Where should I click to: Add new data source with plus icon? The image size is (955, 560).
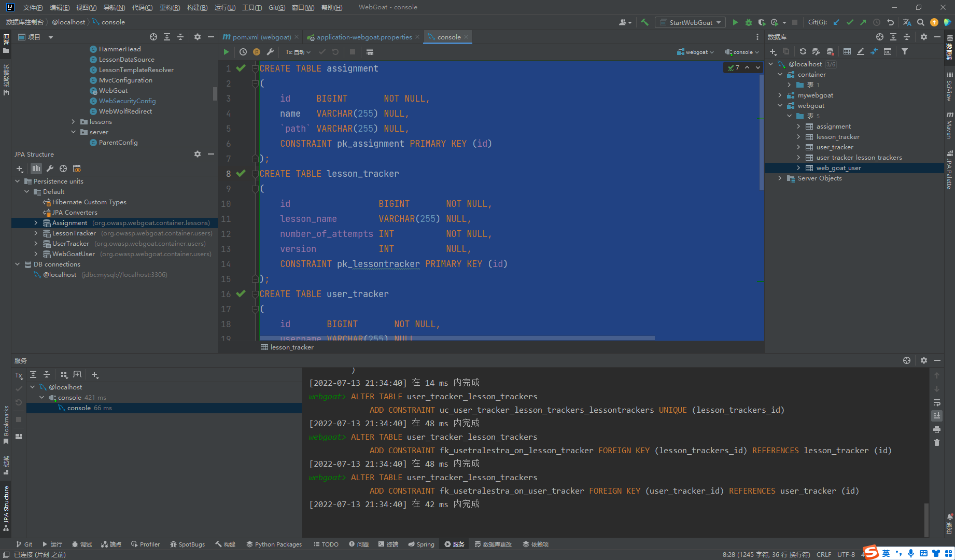pyautogui.click(x=773, y=51)
